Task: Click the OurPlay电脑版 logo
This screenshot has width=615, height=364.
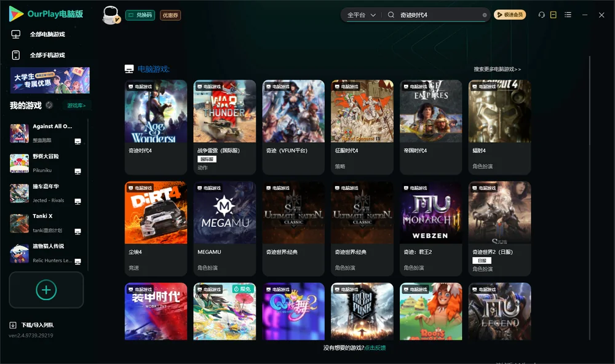Action: [46, 14]
